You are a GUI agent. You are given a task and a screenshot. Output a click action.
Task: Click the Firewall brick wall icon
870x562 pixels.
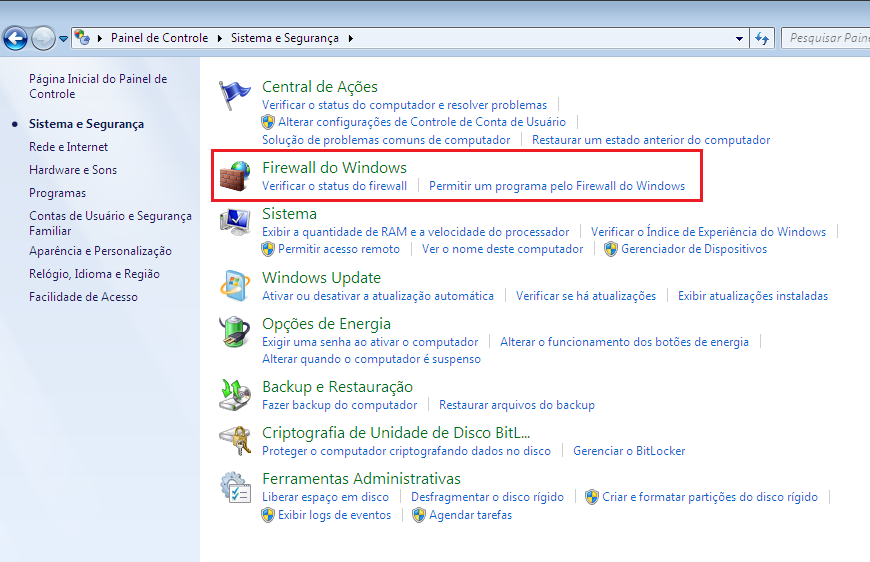pyautogui.click(x=235, y=176)
